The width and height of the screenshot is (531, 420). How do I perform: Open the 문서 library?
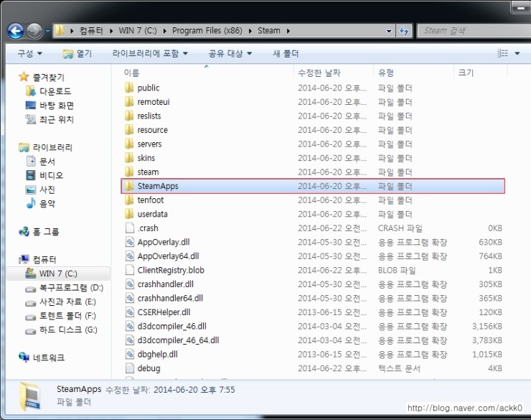41,162
